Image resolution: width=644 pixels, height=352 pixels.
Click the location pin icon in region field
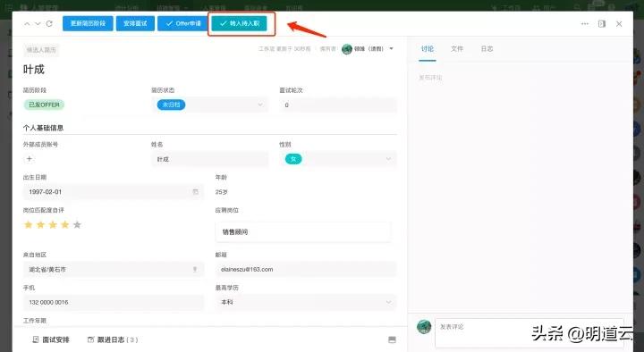[x=195, y=270]
